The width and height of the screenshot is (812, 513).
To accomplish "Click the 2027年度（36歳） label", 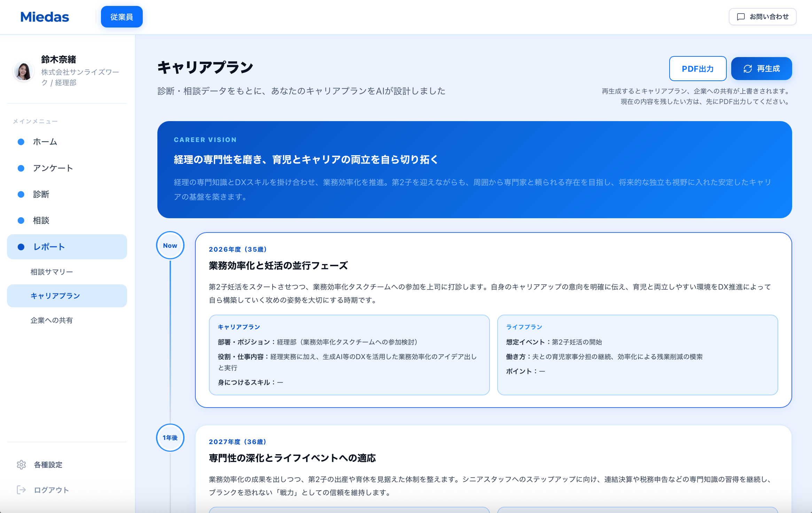I will pyautogui.click(x=238, y=442).
